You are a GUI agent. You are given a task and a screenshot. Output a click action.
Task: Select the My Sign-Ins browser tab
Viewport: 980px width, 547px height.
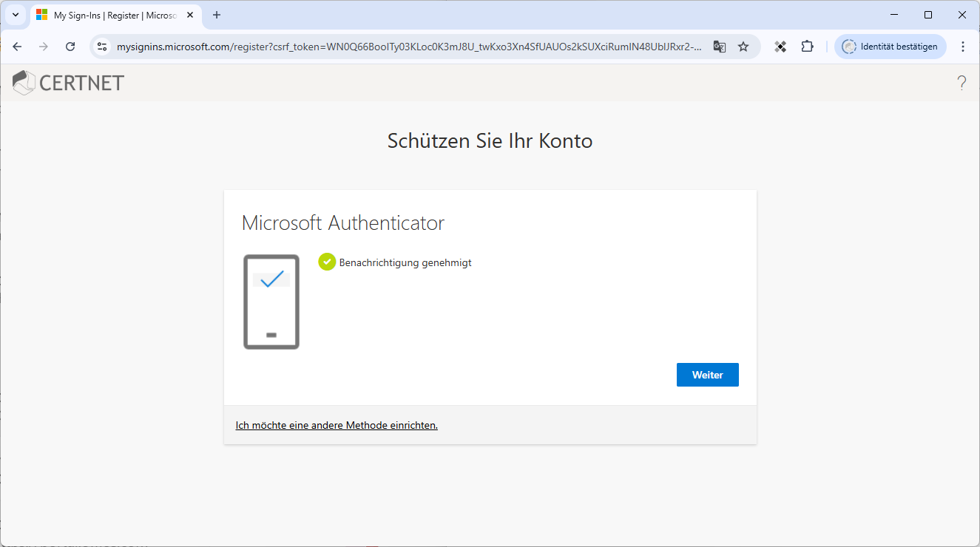click(x=111, y=15)
